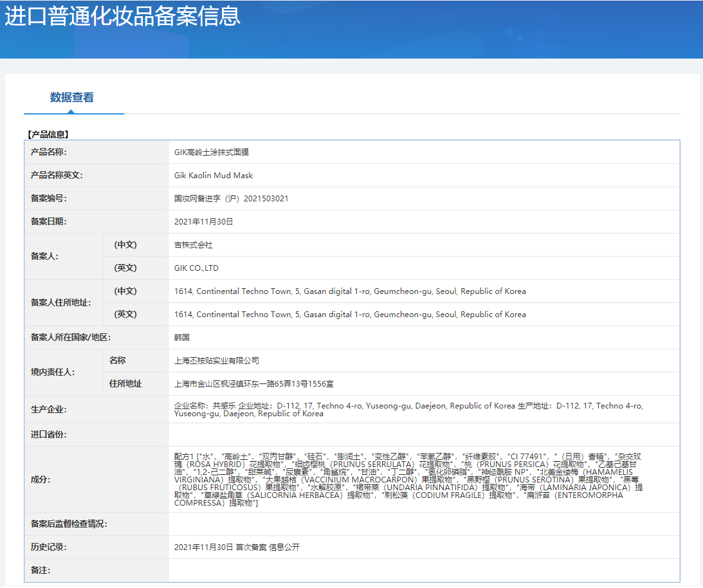Viewport: 703px width, 588px height.
Task: Click the 生产企业 manufacturer details text
Action: point(408,409)
